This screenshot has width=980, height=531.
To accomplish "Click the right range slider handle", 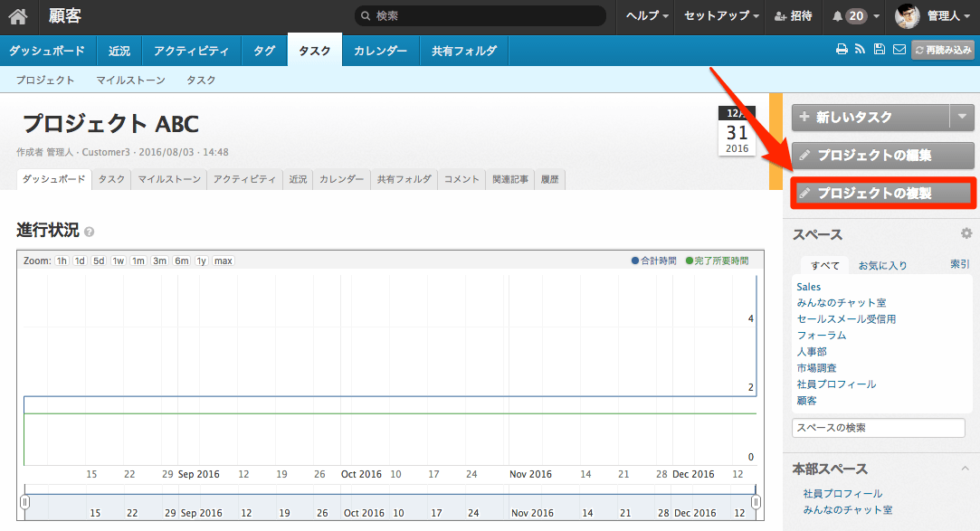I will [x=756, y=502].
